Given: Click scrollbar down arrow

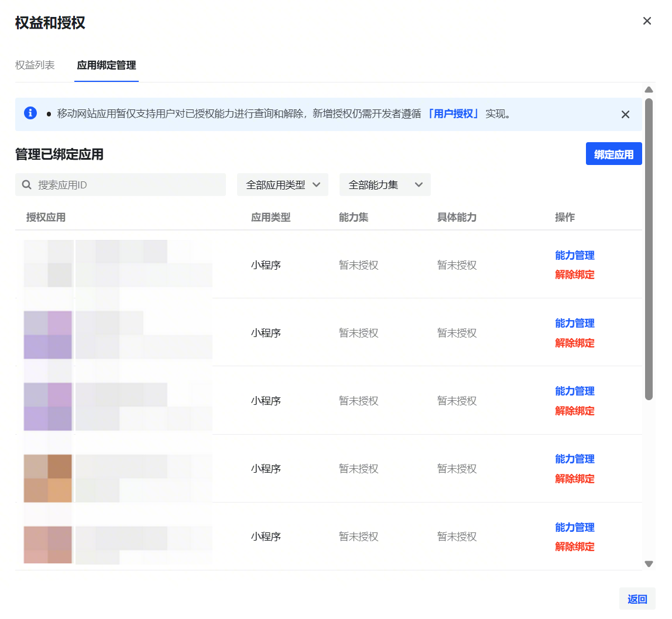Looking at the screenshot, I should tap(649, 563).
